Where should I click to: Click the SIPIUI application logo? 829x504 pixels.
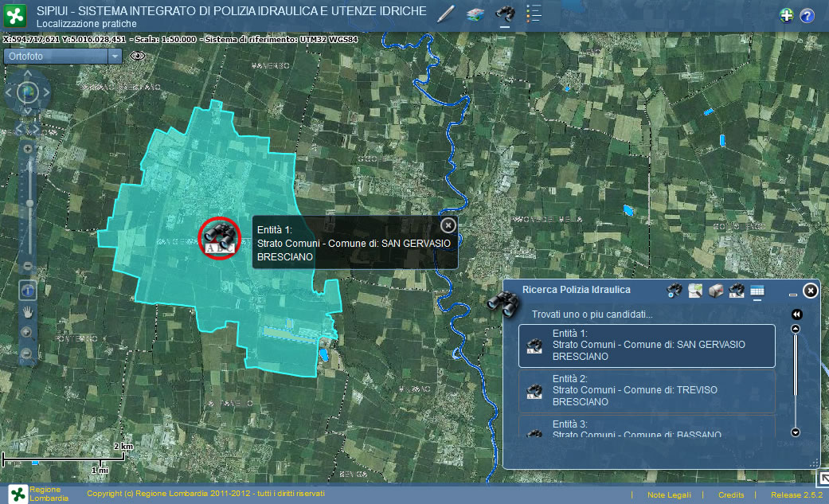click(15, 15)
